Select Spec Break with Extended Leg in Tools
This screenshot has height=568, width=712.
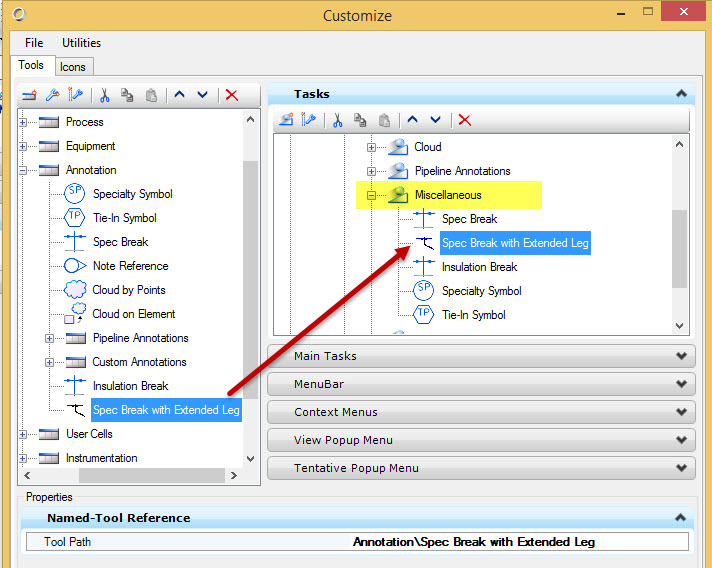click(166, 410)
